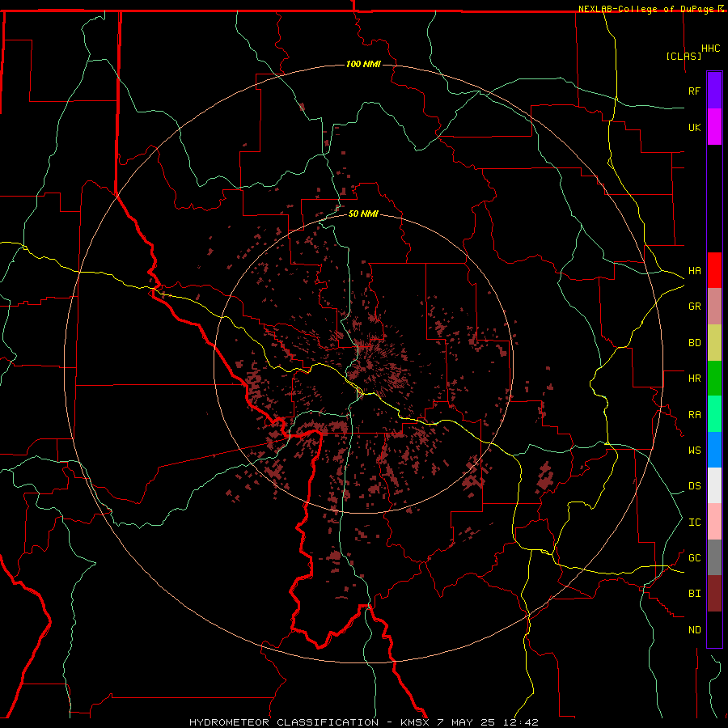Viewport: 728px width, 728px height.
Task: Click the purple RF legend color swatch
Action: tap(714, 91)
